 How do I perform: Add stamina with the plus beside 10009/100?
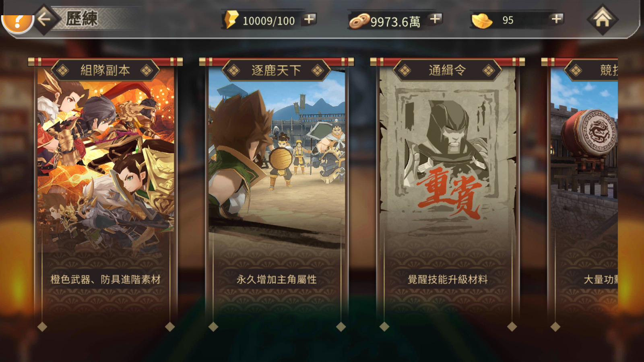(309, 19)
